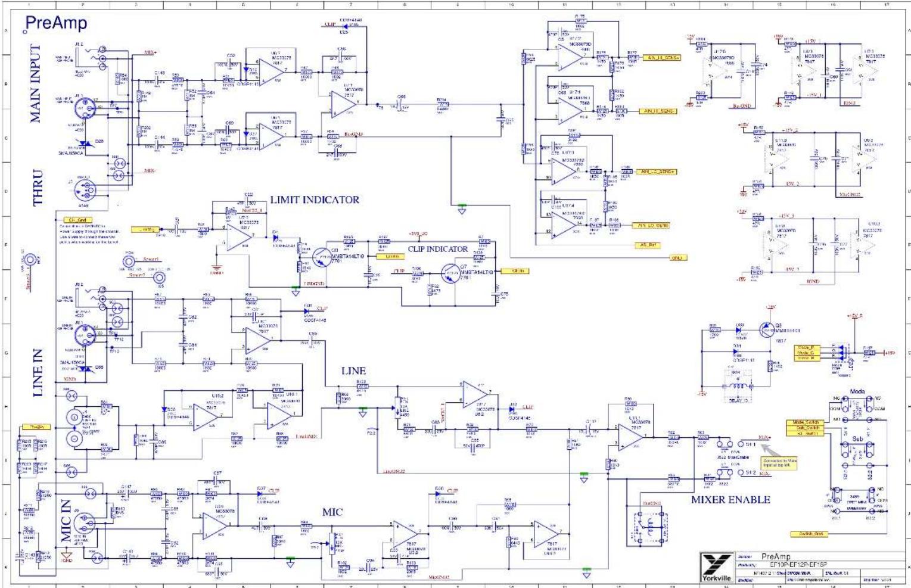This screenshot has width=911, height=588.
Task: Click the RELAY_10 coil symbol
Action: (x=737, y=385)
